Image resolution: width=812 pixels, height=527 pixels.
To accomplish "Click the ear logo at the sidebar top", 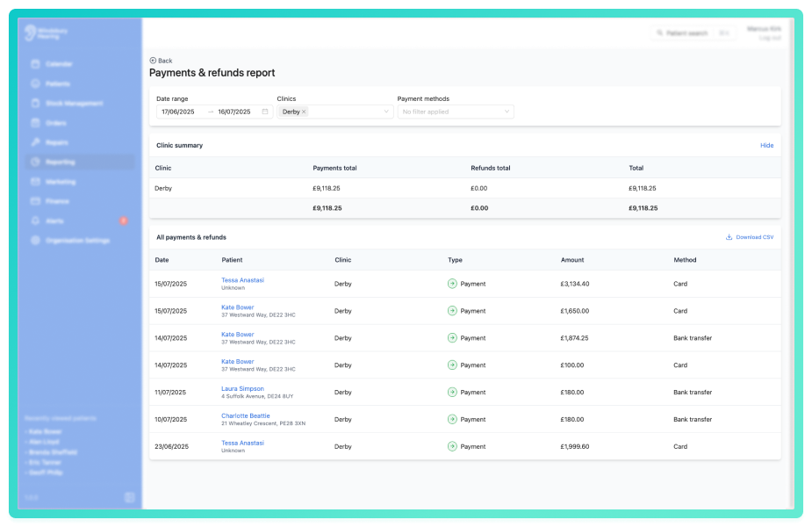I will pos(30,32).
